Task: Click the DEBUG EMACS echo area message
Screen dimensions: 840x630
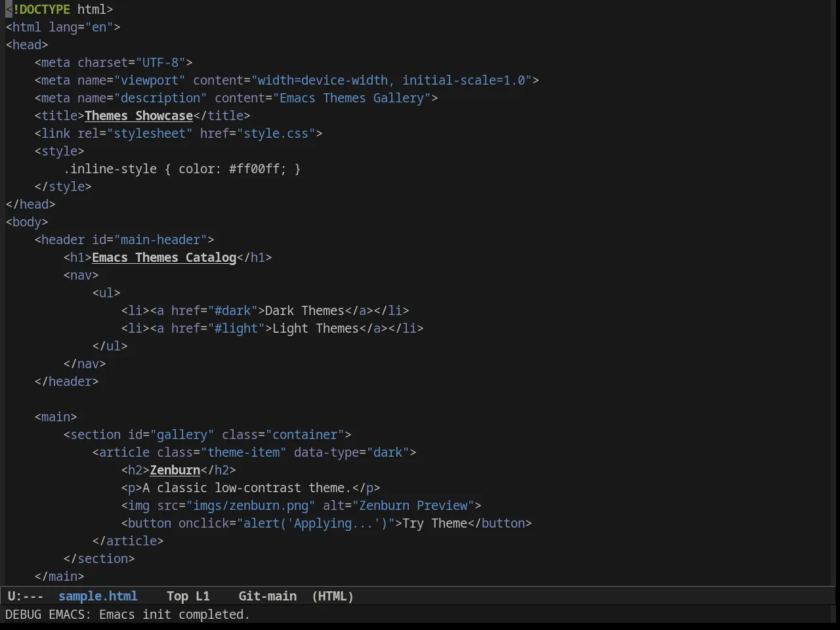Action: coord(127,614)
